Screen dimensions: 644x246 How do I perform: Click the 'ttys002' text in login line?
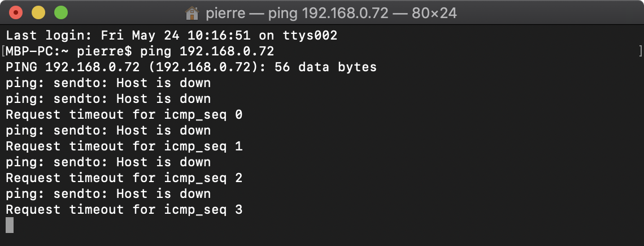pyautogui.click(x=310, y=36)
